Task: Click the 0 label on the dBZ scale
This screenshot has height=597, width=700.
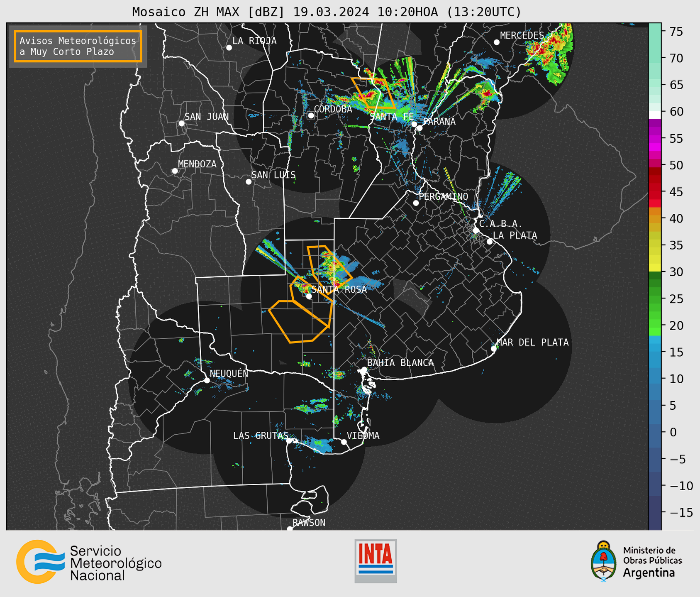Action: [673, 432]
